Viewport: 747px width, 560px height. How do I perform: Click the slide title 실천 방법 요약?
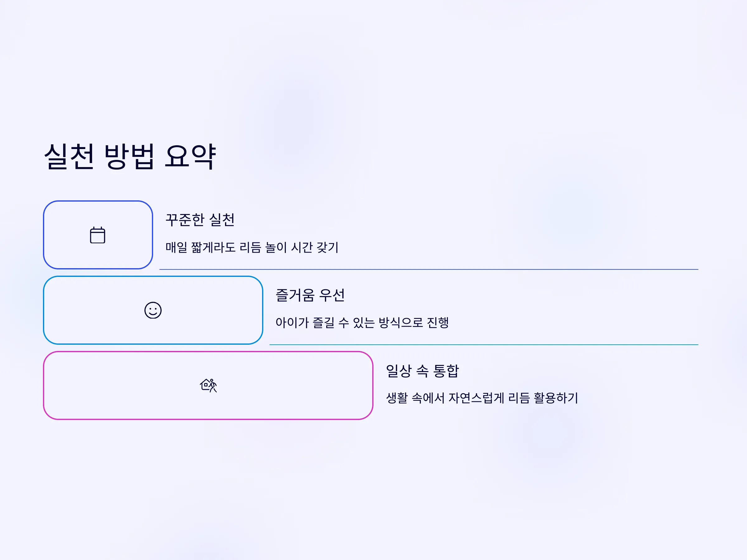click(130, 156)
